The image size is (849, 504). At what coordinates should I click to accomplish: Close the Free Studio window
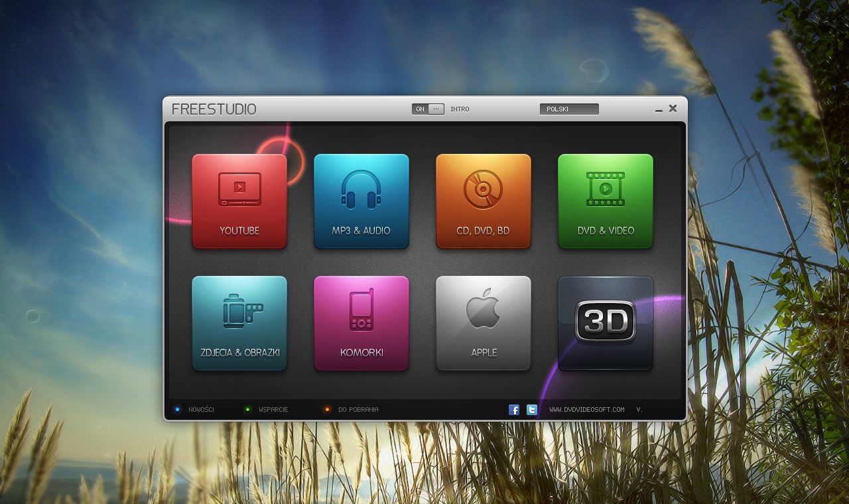(x=673, y=108)
